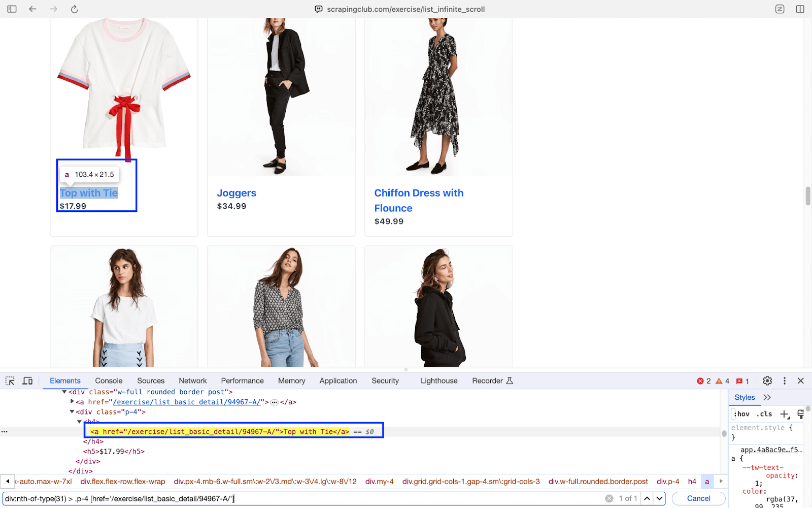Open the Top with Tie product link
The width and height of the screenshot is (812, 508).
tap(89, 193)
